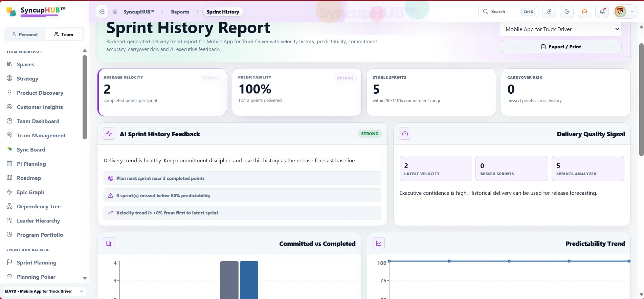
Task: Switch to the Team workspace tab
Action: point(64,34)
